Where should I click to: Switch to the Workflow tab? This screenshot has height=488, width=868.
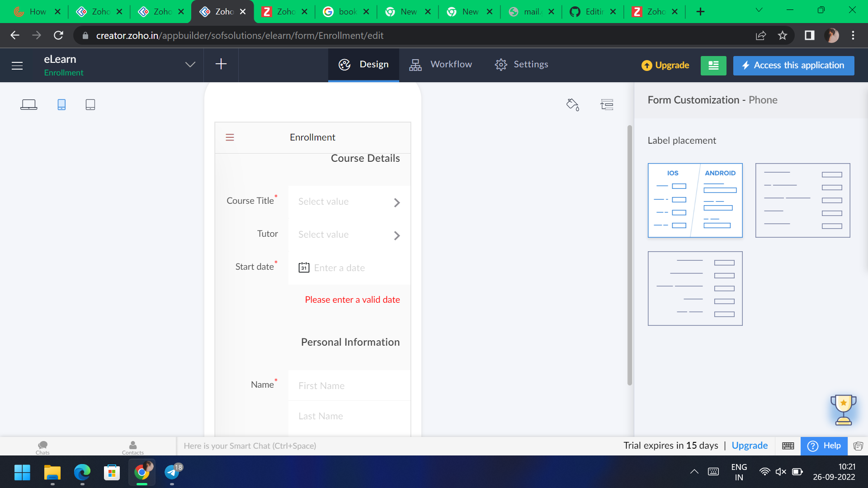tap(441, 64)
